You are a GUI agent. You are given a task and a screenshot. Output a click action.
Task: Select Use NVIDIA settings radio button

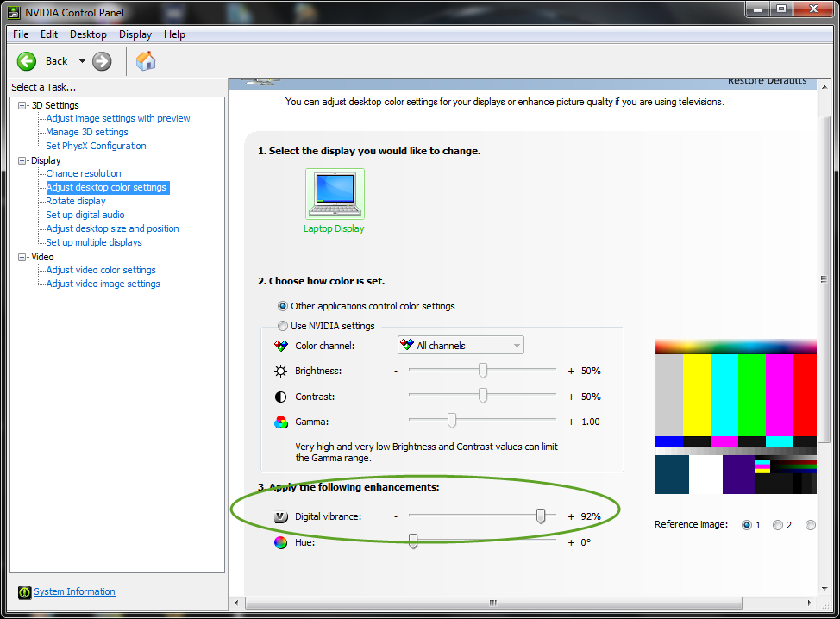point(283,326)
